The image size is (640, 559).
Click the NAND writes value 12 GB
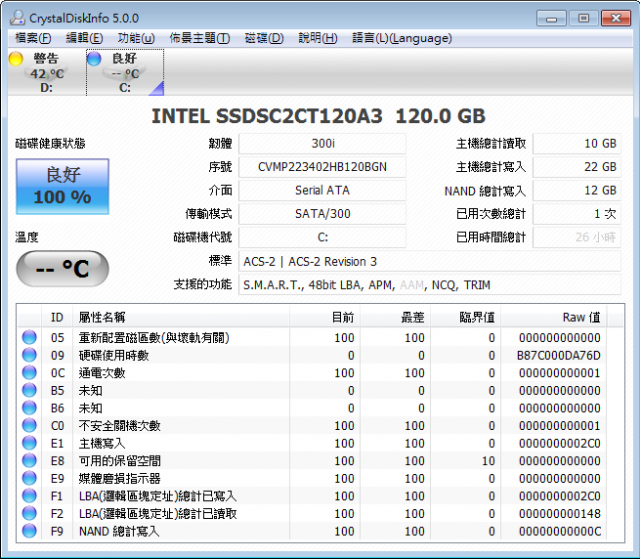[577, 191]
